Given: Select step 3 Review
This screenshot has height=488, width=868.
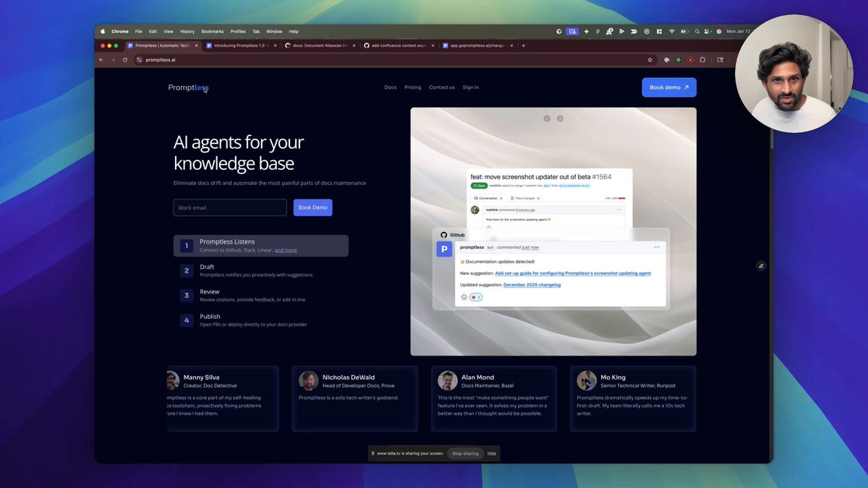Looking at the screenshot, I should click(x=261, y=295).
